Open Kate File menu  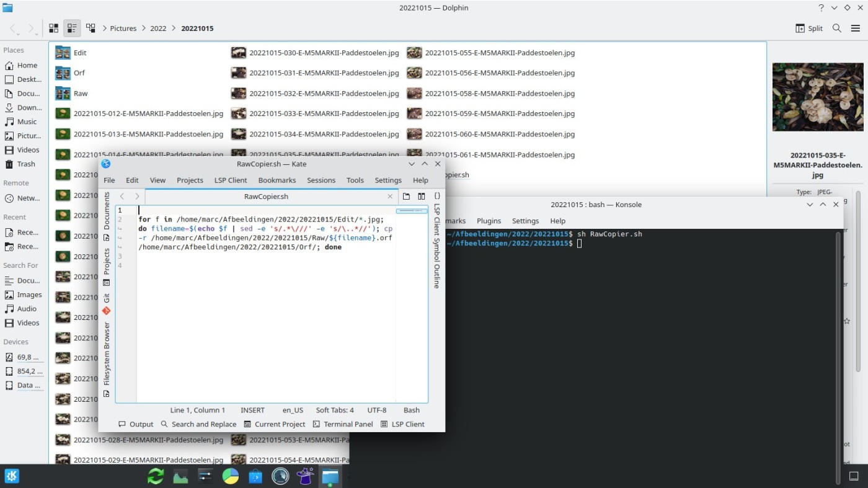click(109, 180)
